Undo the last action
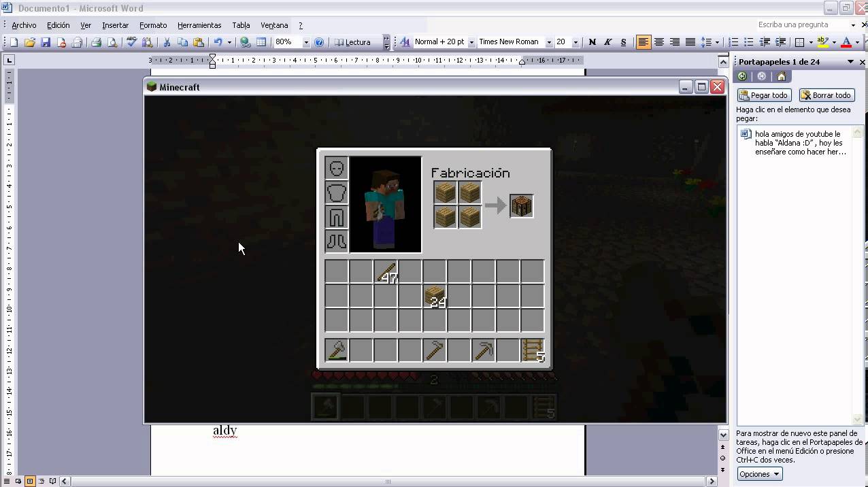Viewport: 868px width, 487px height. tap(218, 42)
